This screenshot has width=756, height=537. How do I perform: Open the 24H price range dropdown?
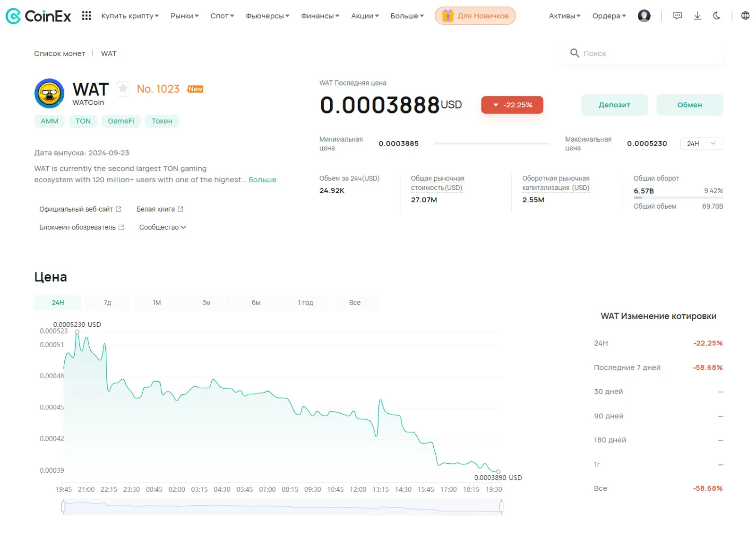[x=702, y=144]
